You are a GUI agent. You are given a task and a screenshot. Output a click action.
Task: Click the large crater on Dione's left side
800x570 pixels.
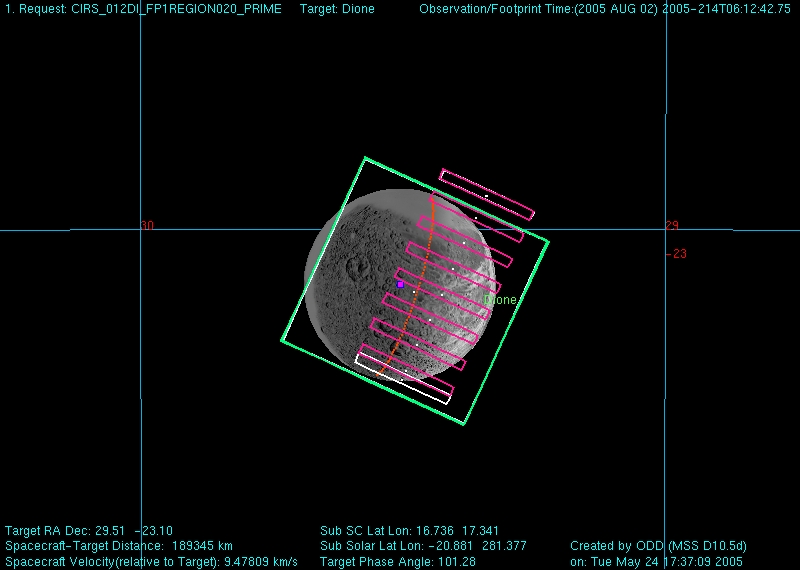(x=357, y=266)
